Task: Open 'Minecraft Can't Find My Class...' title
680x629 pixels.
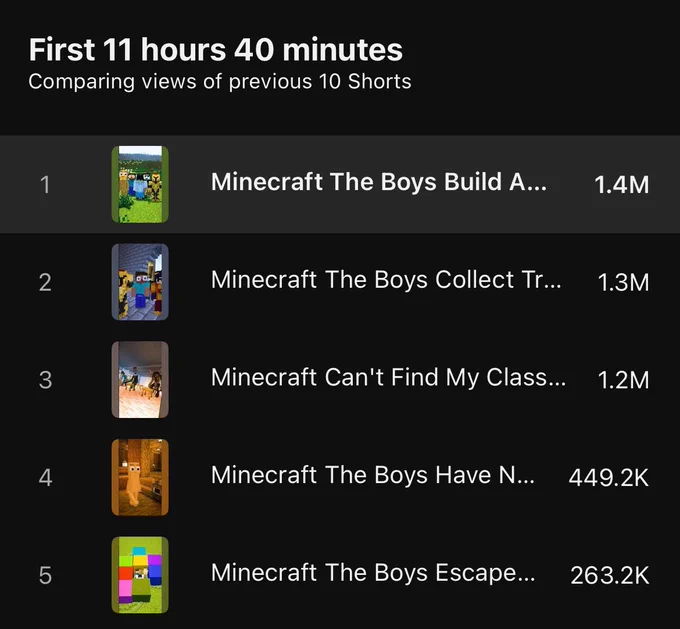Action: 388,377
